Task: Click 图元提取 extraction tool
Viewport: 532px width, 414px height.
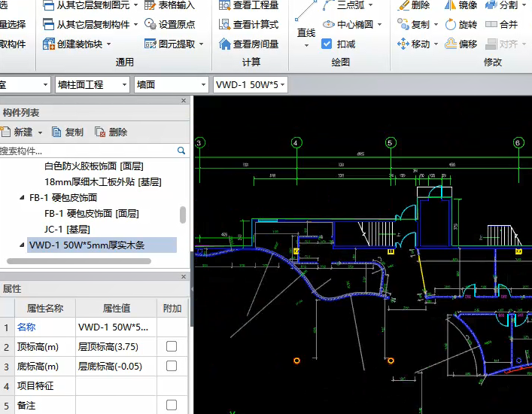Action: tap(169, 44)
